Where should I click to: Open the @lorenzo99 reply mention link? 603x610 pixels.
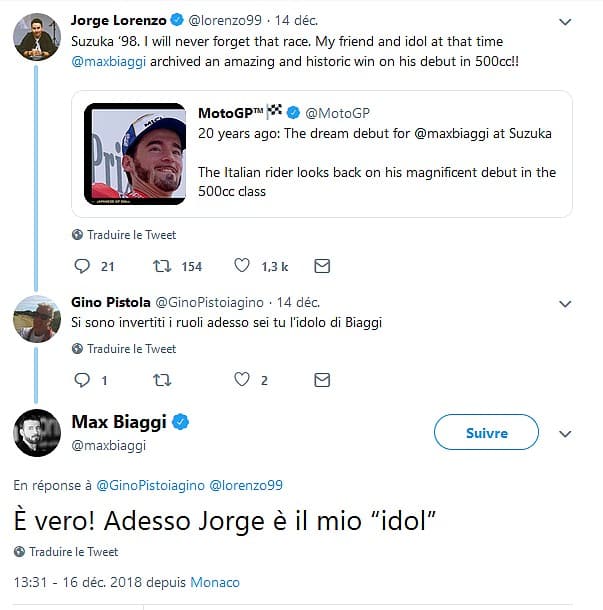tap(246, 485)
